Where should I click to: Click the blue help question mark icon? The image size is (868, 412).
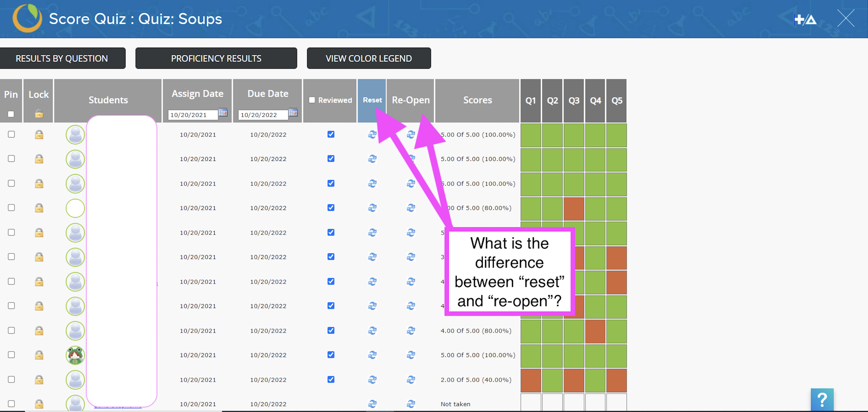(x=822, y=399)
